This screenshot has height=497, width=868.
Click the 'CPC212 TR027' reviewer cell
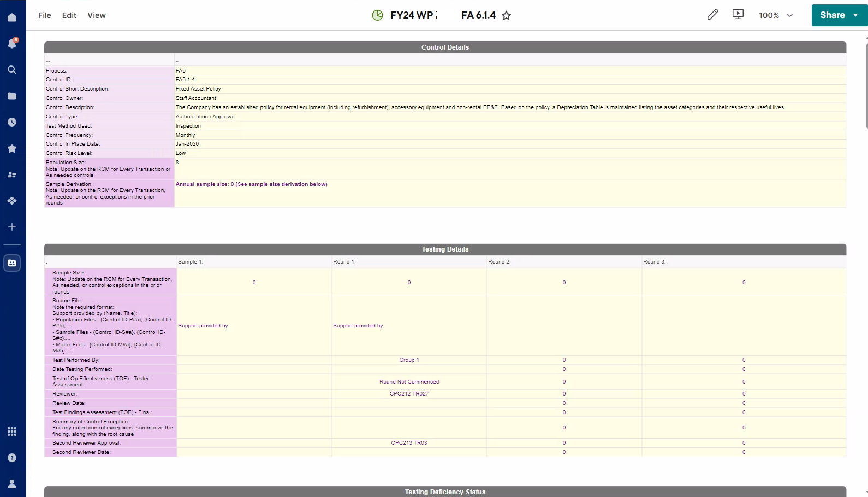coord(409,394)
